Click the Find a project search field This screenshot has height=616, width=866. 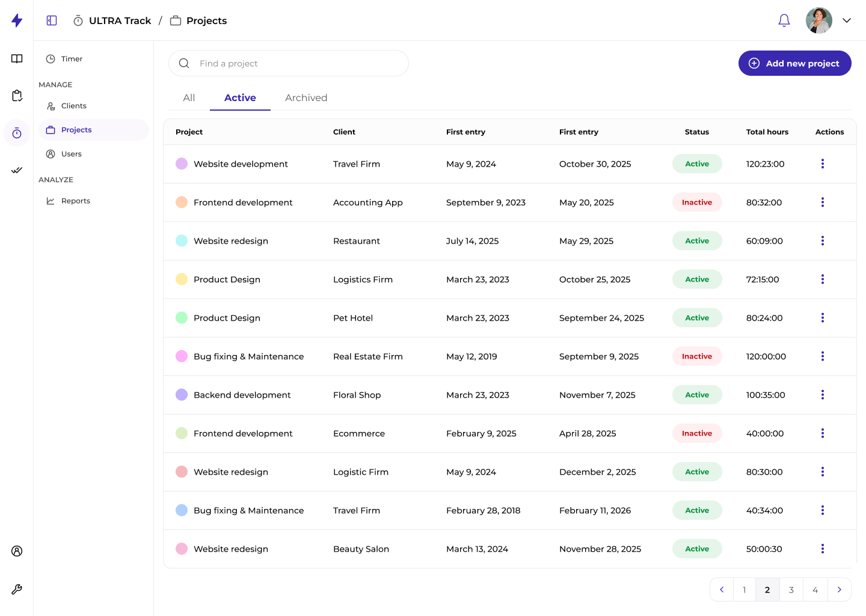[289, 63]
